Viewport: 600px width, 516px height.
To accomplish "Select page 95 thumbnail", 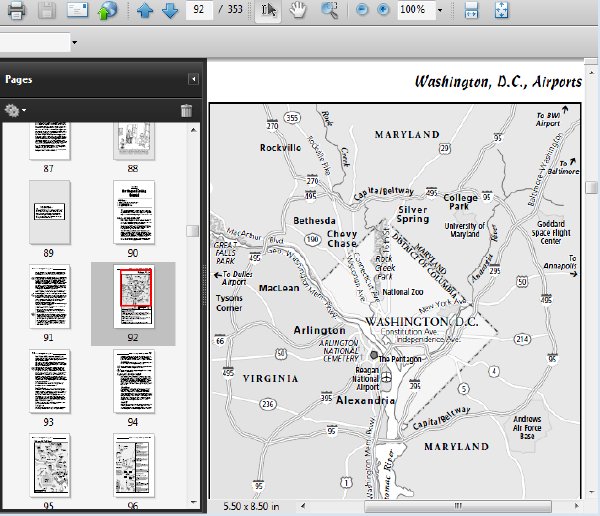I will pos(50,465).
